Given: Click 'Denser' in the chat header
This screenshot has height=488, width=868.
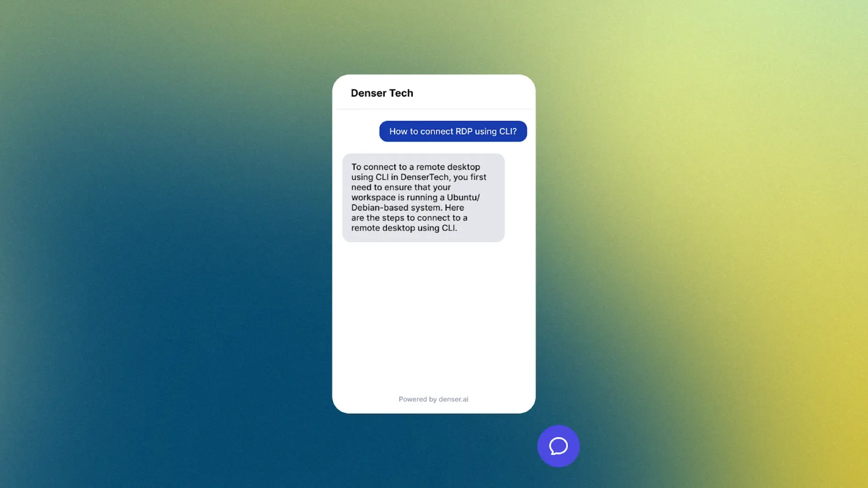Looking at the screenshot, I should 368,93.
